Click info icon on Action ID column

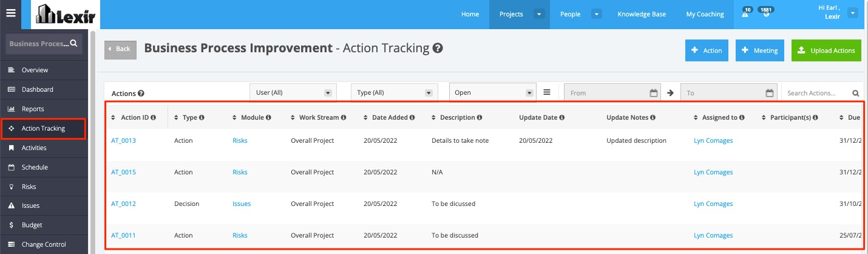click(154, 117)
